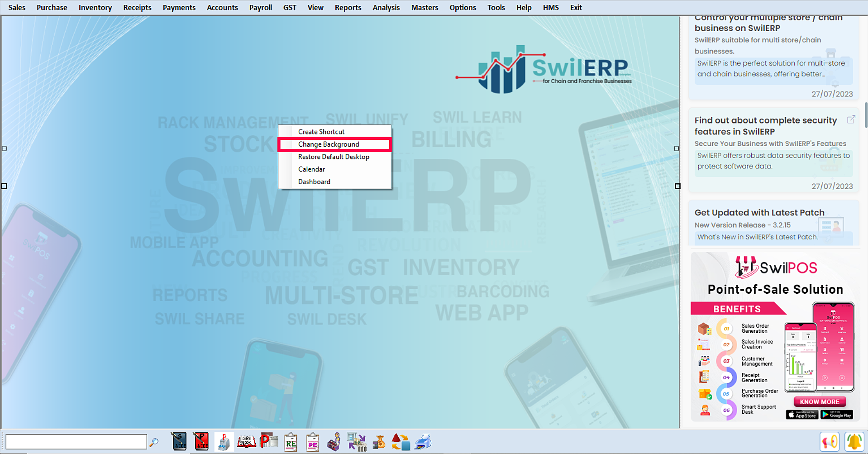
Task: Click the App Store badge
Action: click(802, 415)
